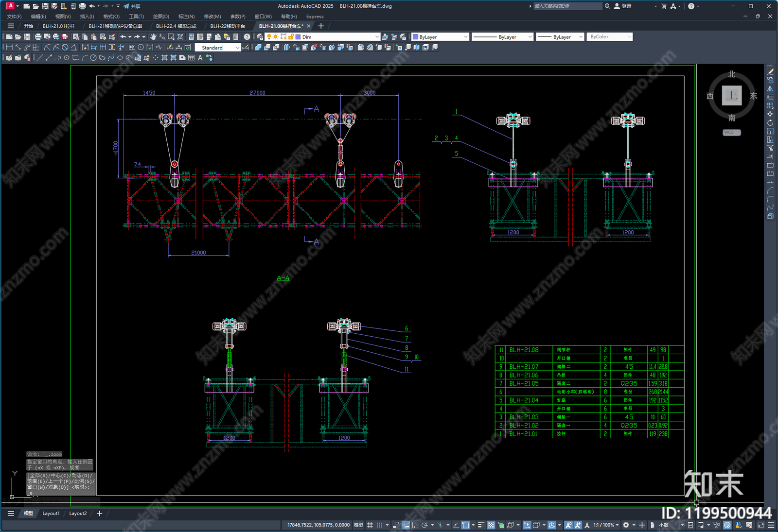Screen dimensions: 778x532
Task: Click the Workspace switching gear icon
Action: (626, 525)
